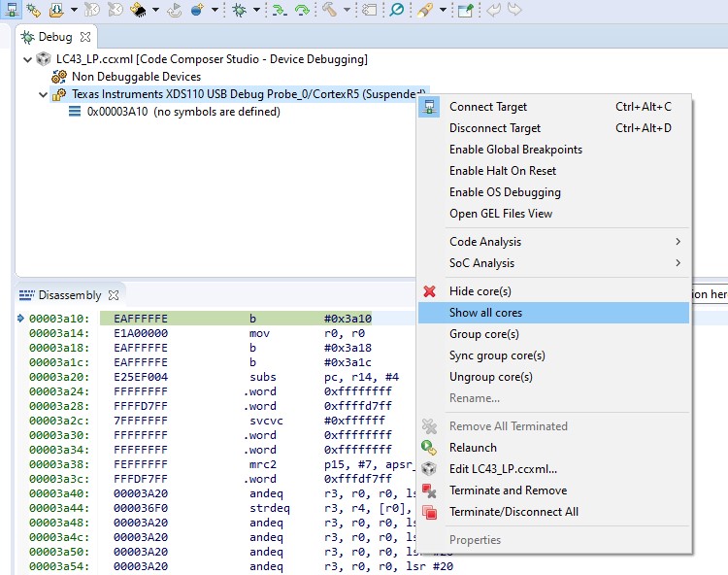Click the blue sphere new-target icon
The image size is (728, 575).
pyautogui.click(x=197, y=10)
